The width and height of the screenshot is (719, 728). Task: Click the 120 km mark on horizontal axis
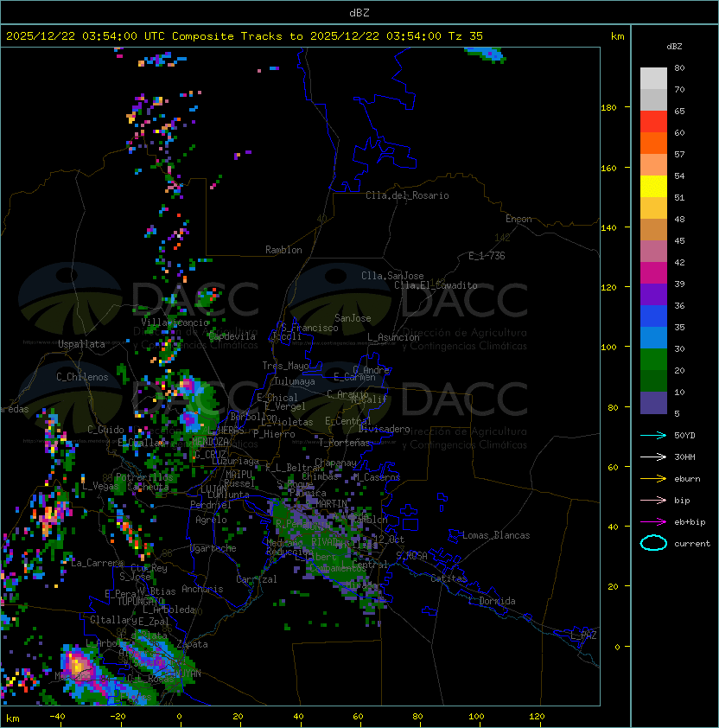(x=537, y=717)
